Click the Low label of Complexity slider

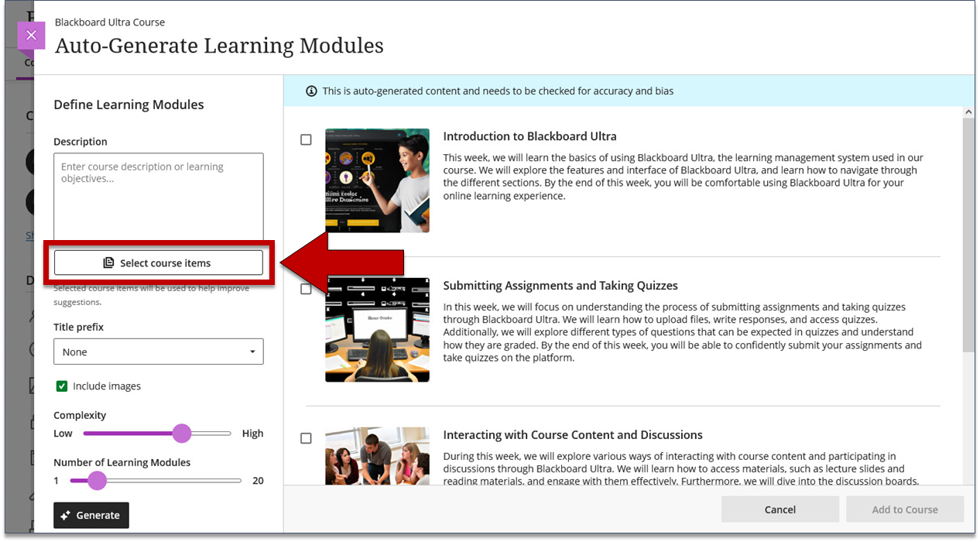tap(63, 434)
